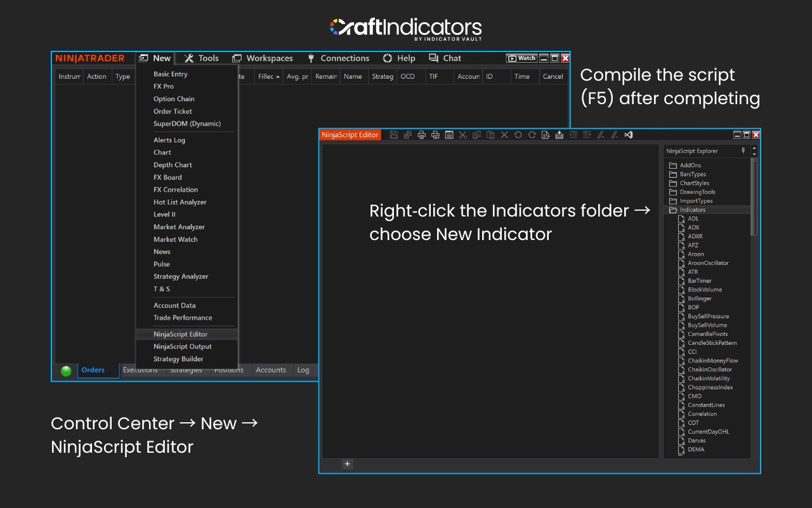Open the Help menu
Viewport: 812px width, 508px height.
tap(399, 58)
